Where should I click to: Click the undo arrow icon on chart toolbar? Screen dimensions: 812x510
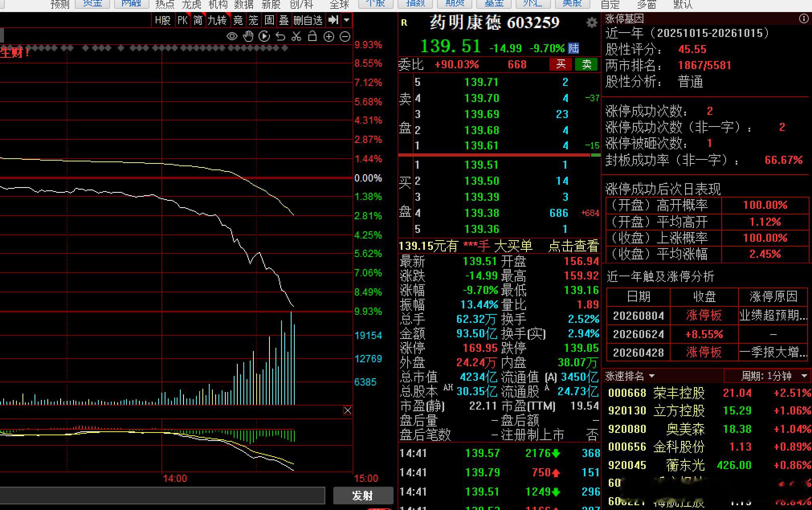280,37
